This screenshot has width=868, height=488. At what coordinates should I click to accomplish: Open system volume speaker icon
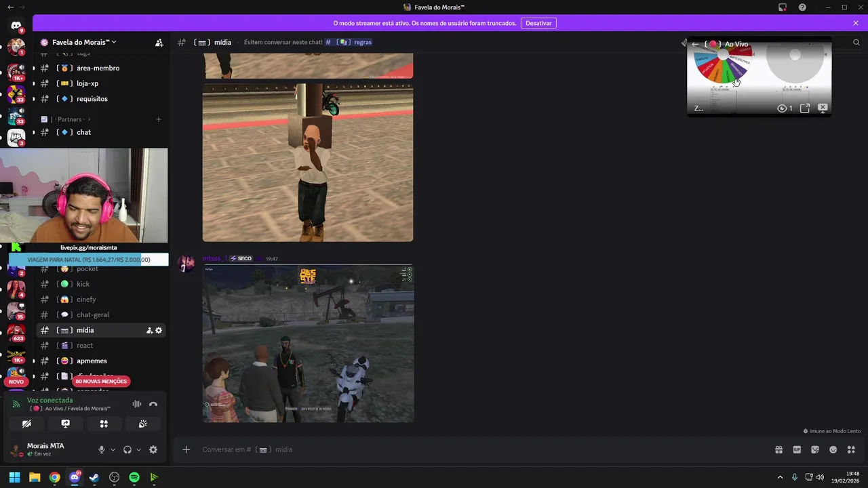[x=821, y=477]
